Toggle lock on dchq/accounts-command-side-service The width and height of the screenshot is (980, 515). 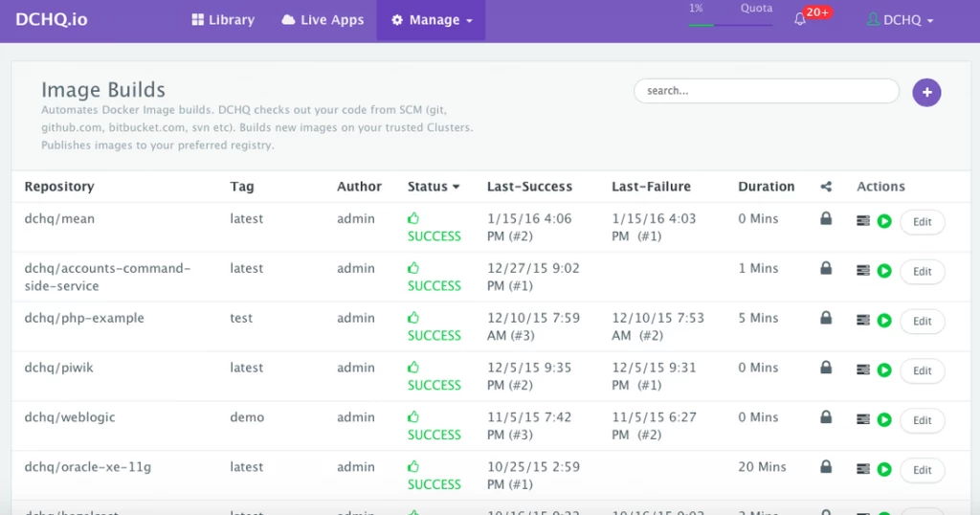(826, 268)
